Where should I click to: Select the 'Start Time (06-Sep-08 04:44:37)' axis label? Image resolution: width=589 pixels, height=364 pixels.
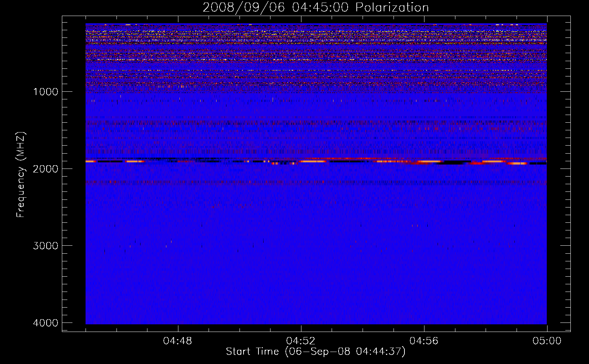point(316,352)
